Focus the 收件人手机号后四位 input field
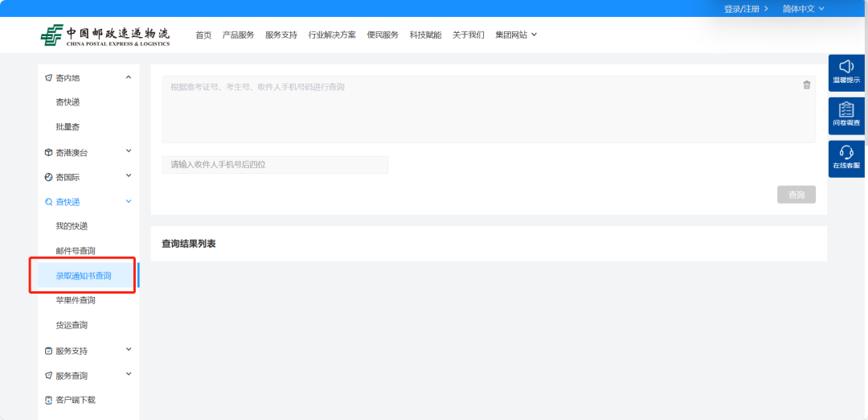Viewport: 868px width, 420px height. click(x=275, y=165)
